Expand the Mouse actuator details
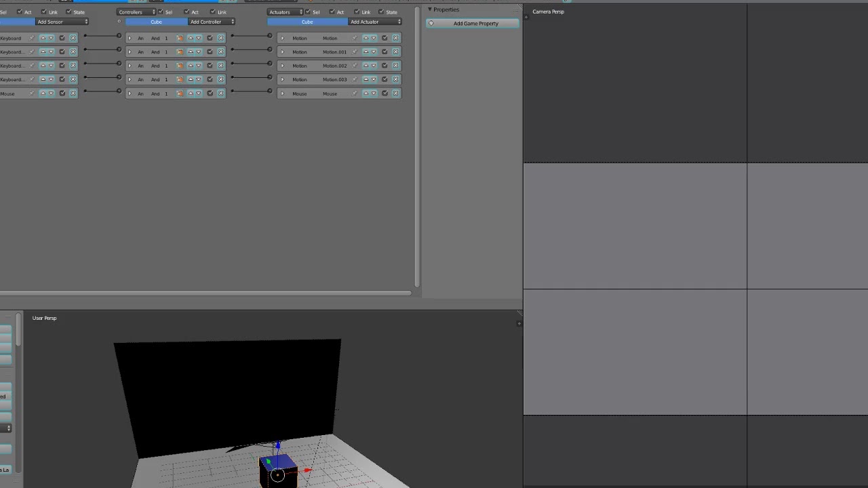The image size is (868, 488). pyautogui.click(x=282, y=94)
